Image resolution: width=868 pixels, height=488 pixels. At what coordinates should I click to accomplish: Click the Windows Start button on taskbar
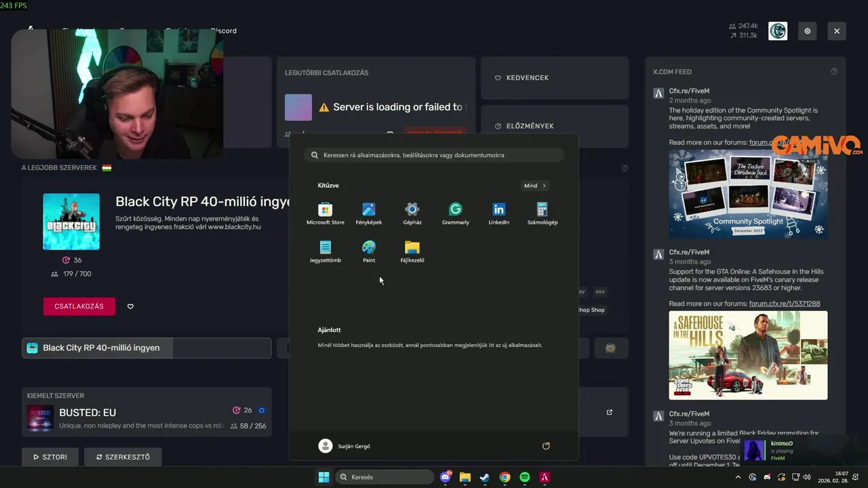[324, 477]
